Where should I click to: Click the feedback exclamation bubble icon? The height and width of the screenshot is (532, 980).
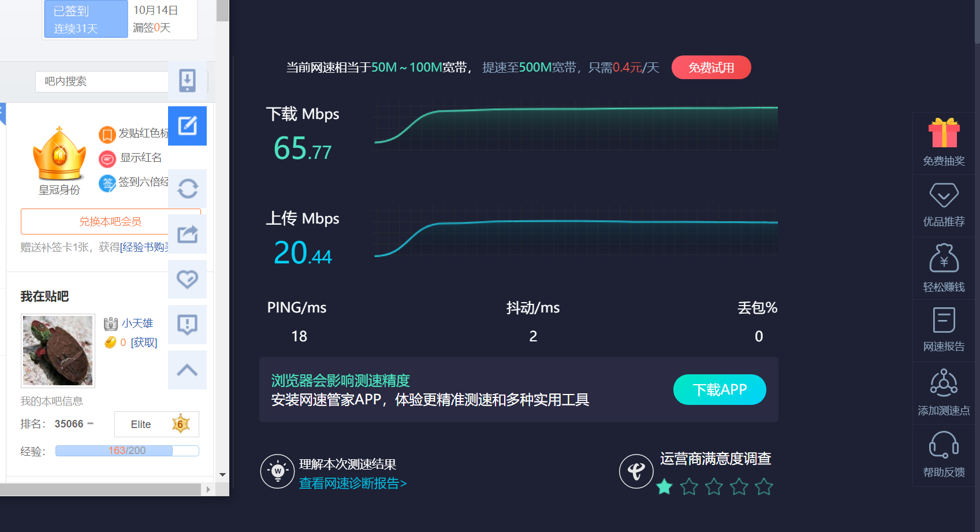pyautogui.click(x=187, y=325)
